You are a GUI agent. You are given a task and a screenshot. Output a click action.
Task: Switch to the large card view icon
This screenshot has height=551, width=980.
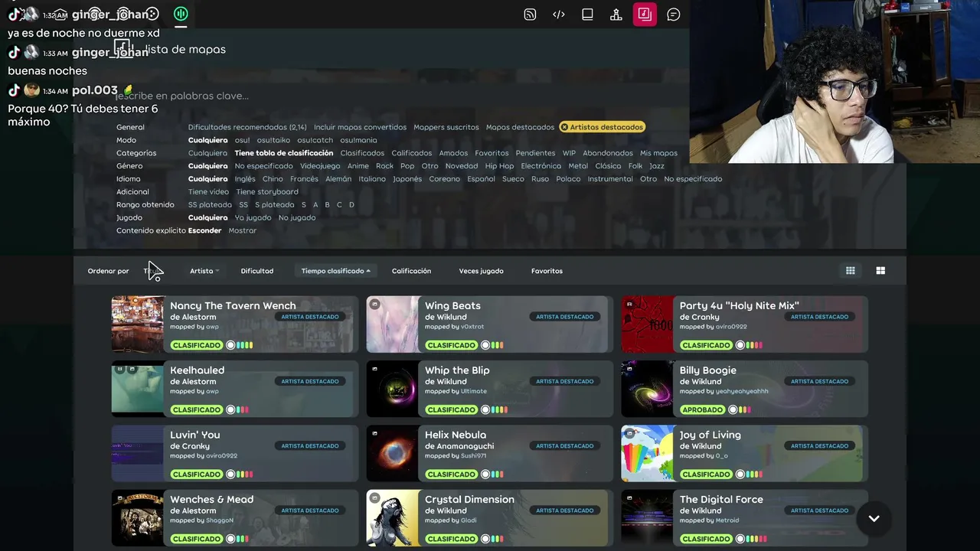click(x=880, y=270)
